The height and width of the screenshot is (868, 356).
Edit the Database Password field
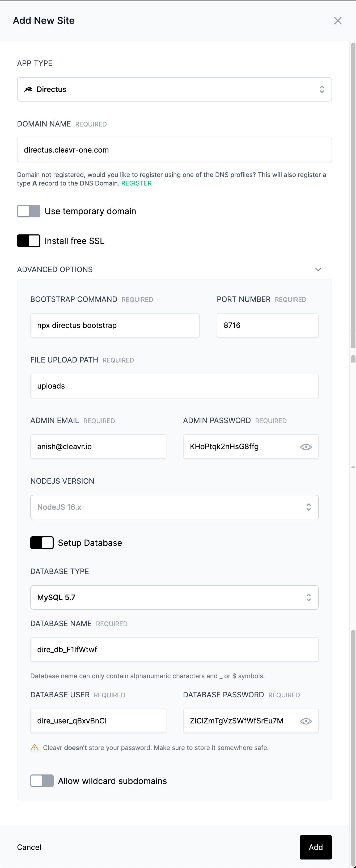251,721
